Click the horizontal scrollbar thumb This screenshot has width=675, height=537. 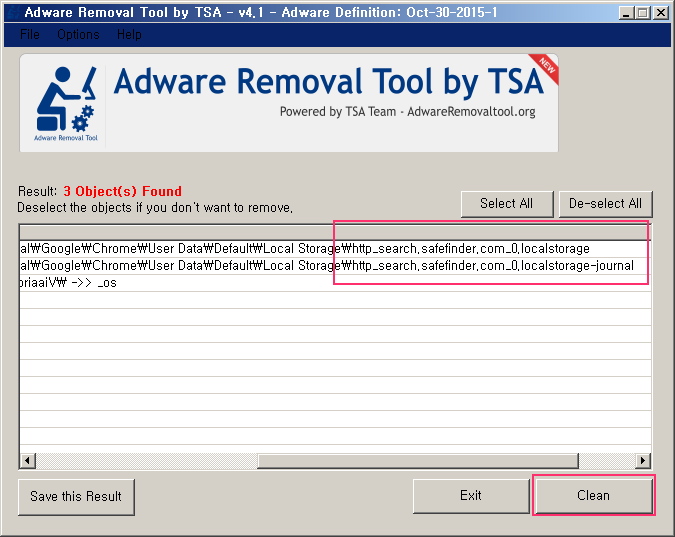click(418, 460)
